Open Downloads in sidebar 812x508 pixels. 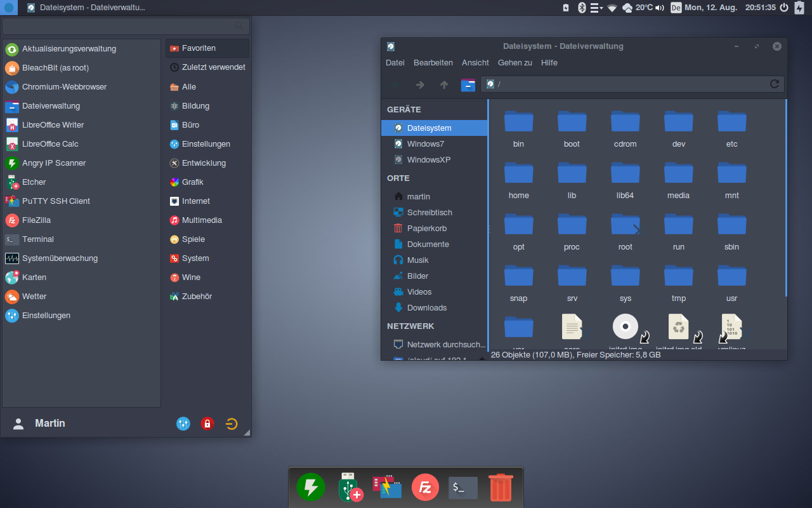click(x=435, y=308)
